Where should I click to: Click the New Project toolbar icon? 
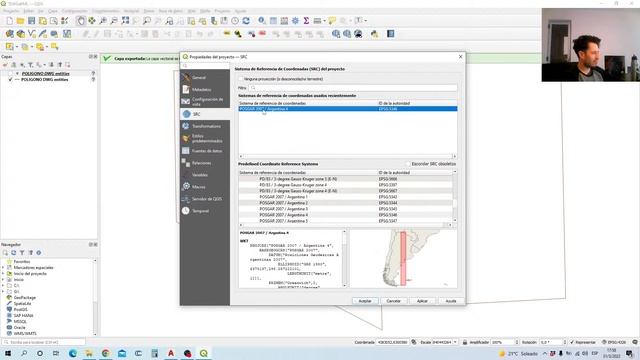tap(9, 20)
